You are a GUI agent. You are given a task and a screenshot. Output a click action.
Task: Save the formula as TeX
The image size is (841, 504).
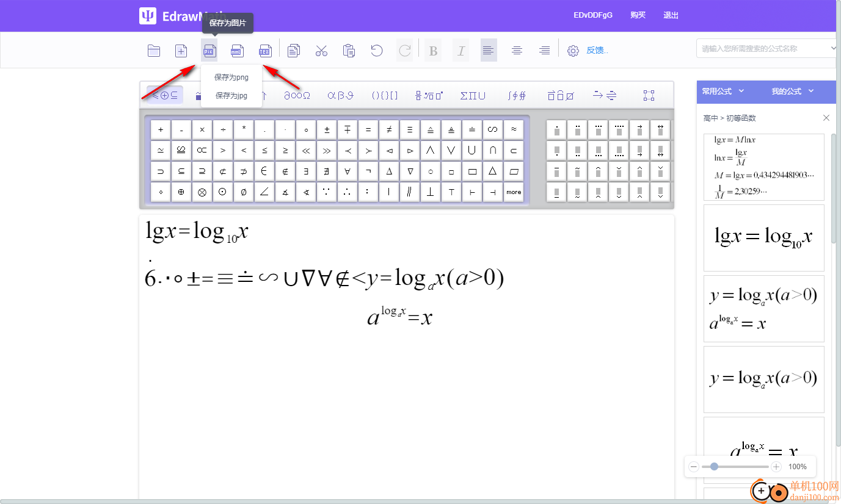[x=265, y=51]
